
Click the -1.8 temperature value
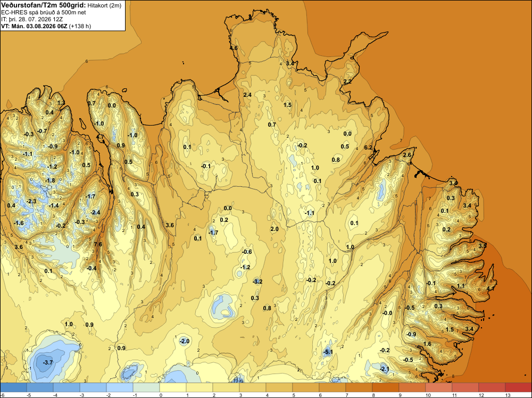50,180
